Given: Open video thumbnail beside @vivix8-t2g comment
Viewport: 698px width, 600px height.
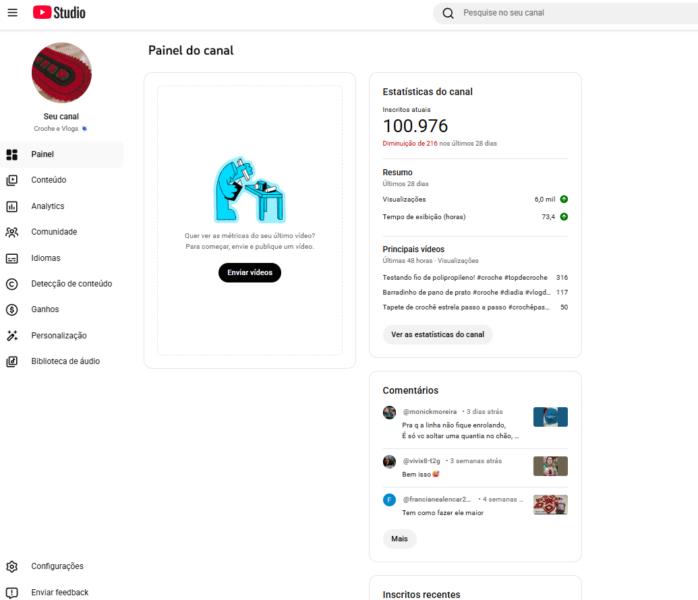Looking at the screenshot, I should point(551,466).
